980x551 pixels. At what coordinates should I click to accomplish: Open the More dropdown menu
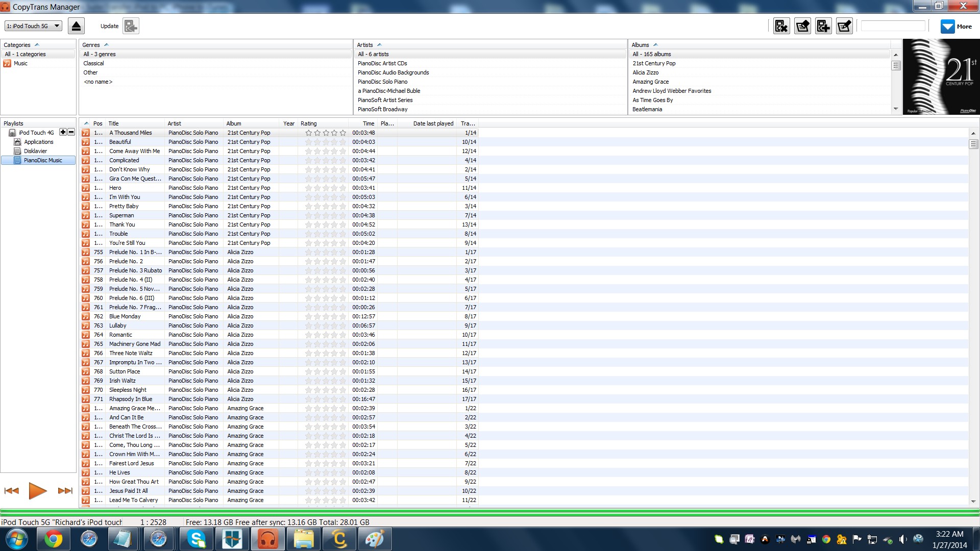(x=956, y=27)
